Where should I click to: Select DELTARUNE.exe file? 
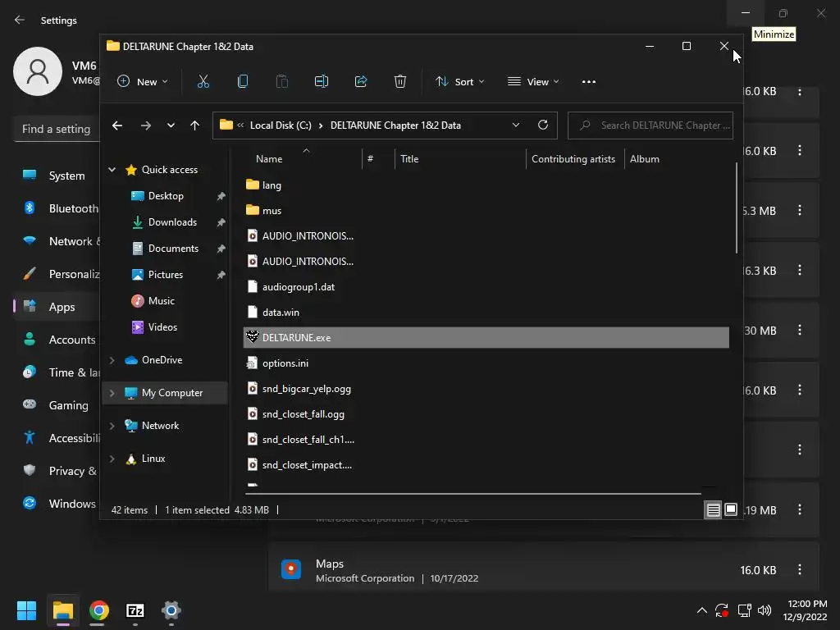[x=486, y=337]
